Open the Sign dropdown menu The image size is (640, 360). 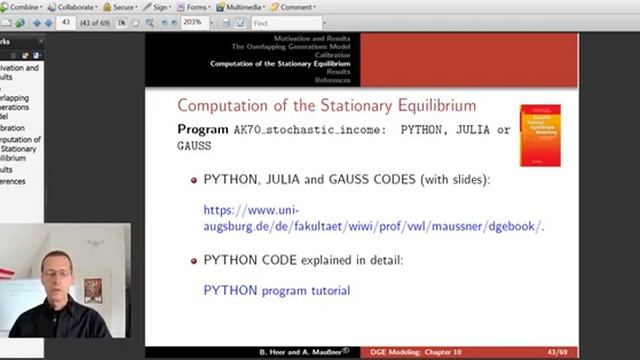coord(157,7)
